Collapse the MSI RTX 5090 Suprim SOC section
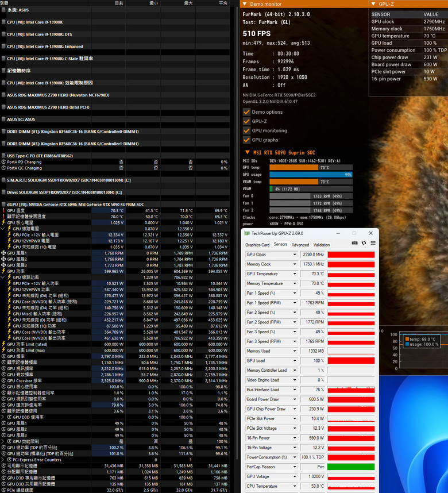 pyautogui.click(x=248, y=152)
